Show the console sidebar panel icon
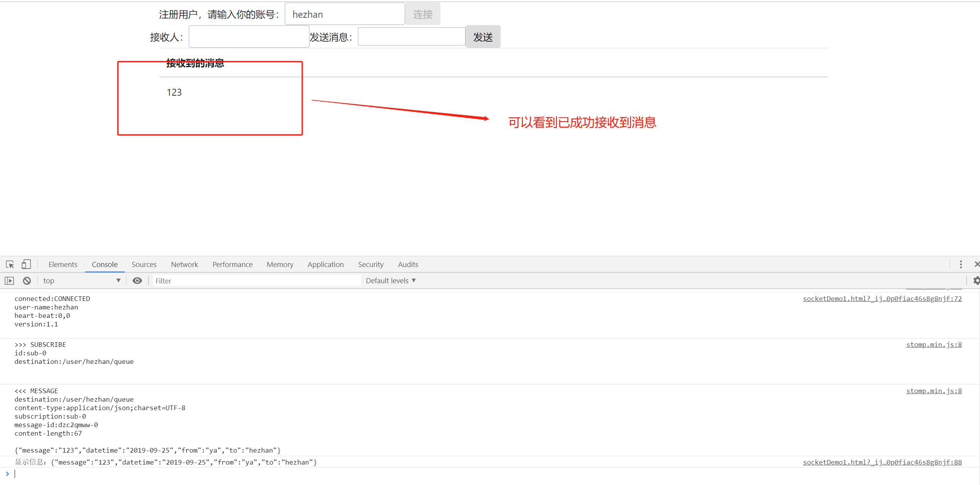 tap(9, 281)
